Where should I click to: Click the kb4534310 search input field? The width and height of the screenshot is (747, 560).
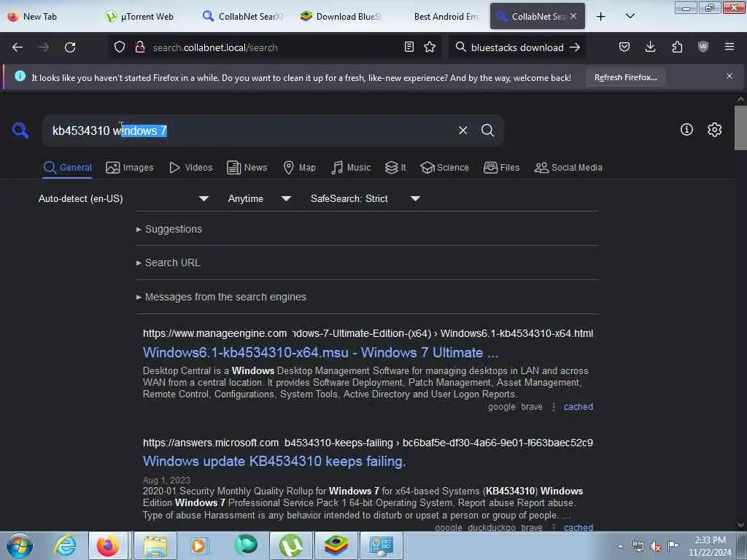click(x=250, y=131)
